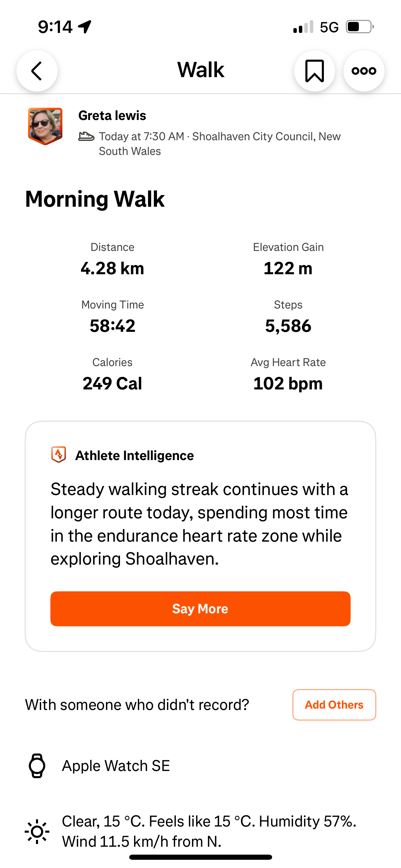Open Greta lewis athlete name link
The width and height of the screenshot is (401, 868).
tap(112, 116)
